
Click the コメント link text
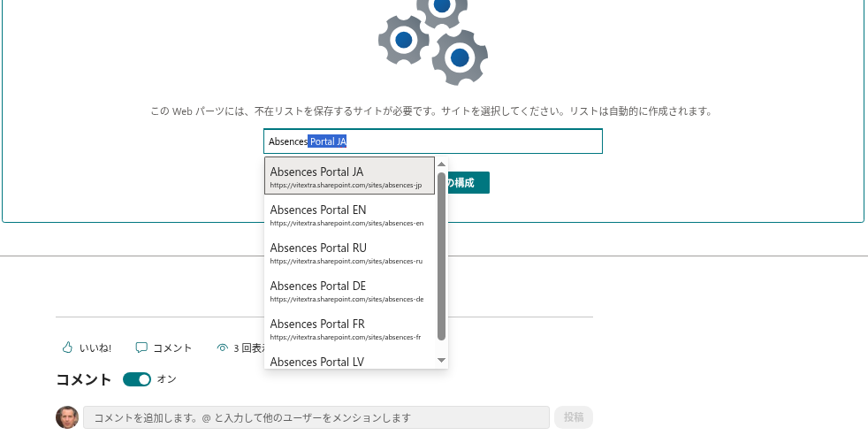tap(172, 348)
